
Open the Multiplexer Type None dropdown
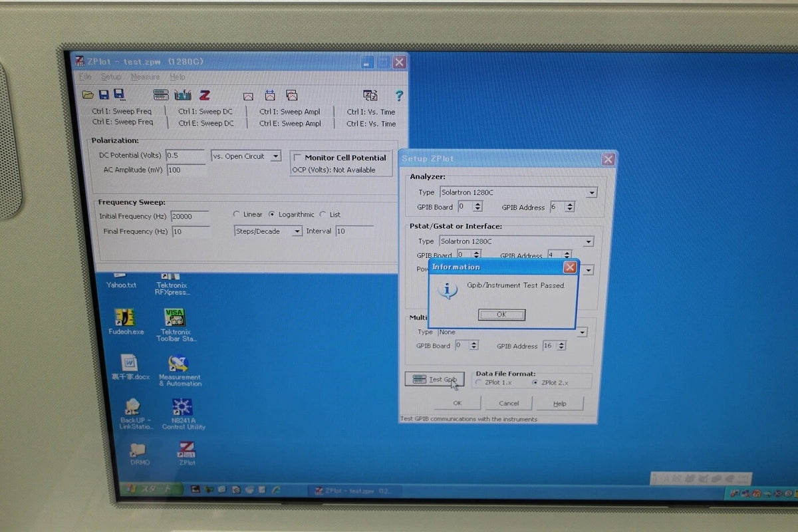(512, 332)
